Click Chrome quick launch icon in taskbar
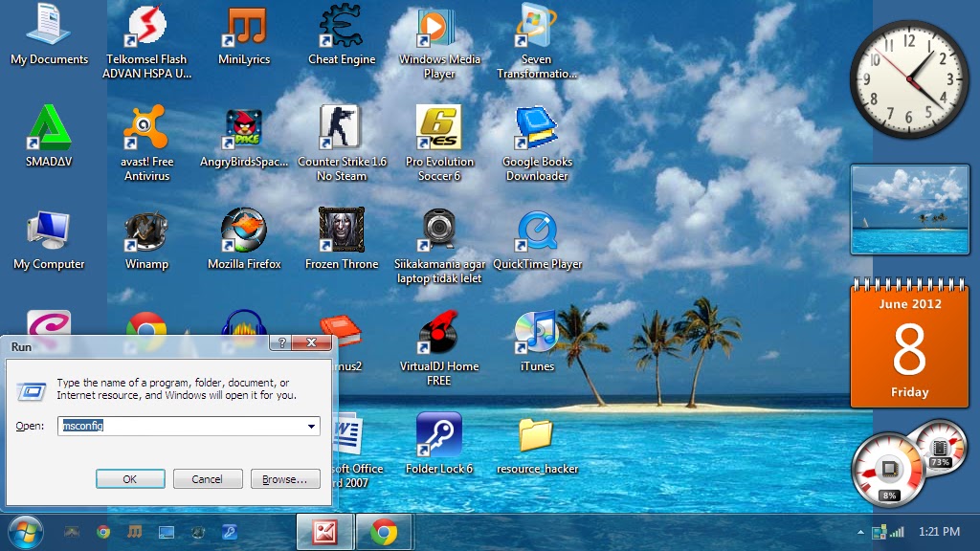 (x=103, y=532)
